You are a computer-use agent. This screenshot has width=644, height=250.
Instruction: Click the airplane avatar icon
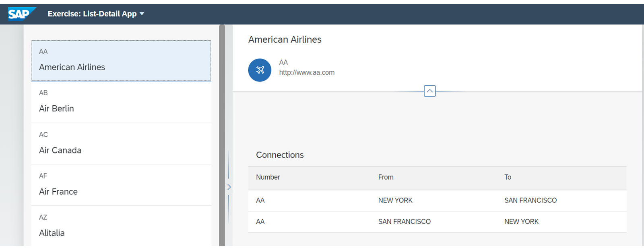coord(260,70)
